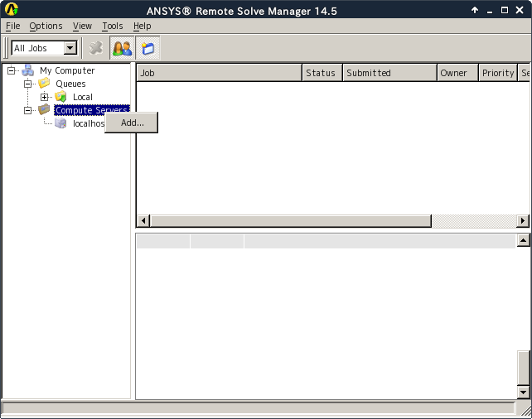Click the job list horizontal scrollbar thumb
The width and height of the screenshot is (532, 419).
(x=290, y=221)
